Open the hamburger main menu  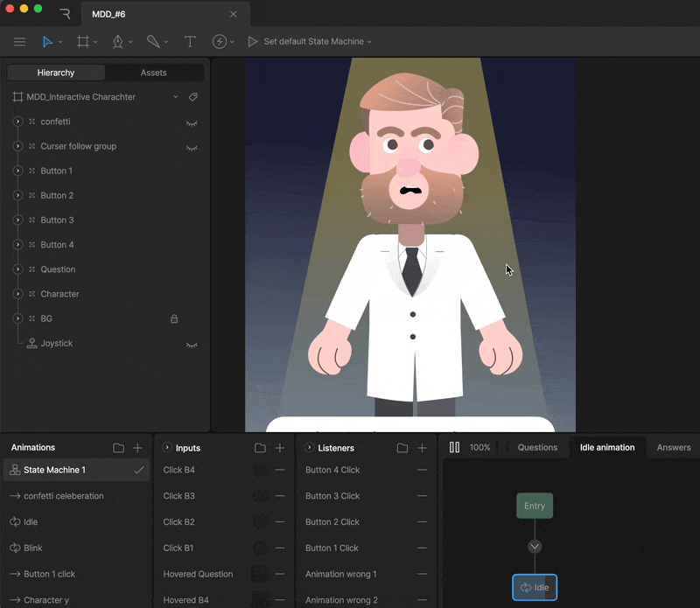[x=19, y=41]
